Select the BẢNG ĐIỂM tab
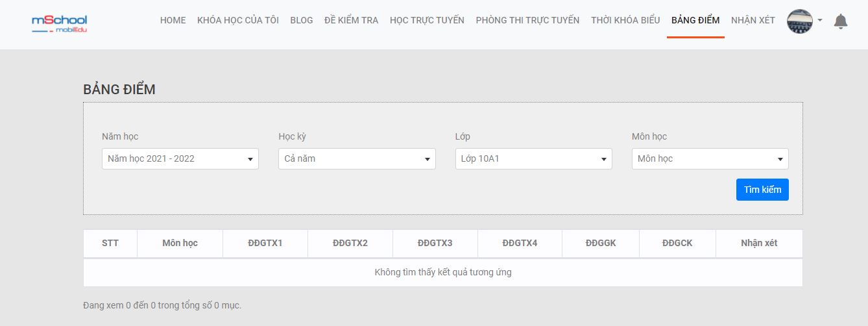The image size is (868, 326). 695,20
